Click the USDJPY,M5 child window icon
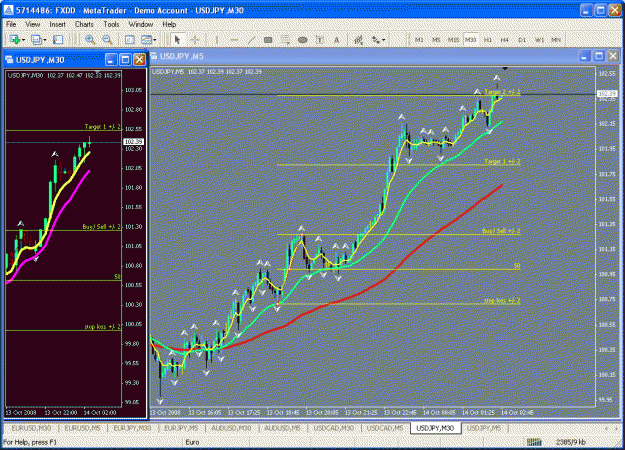This screenshot has width=625, height=450. point(153,56)
